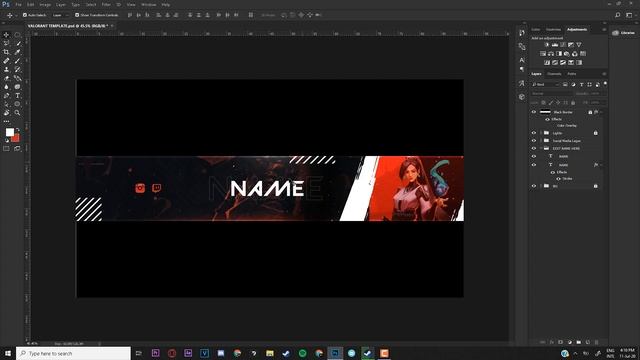Hide the Stroke effect on NAME layer
The width and height of the screenshot is (640, 360).
pyautogui.click(x=558, y=179)
